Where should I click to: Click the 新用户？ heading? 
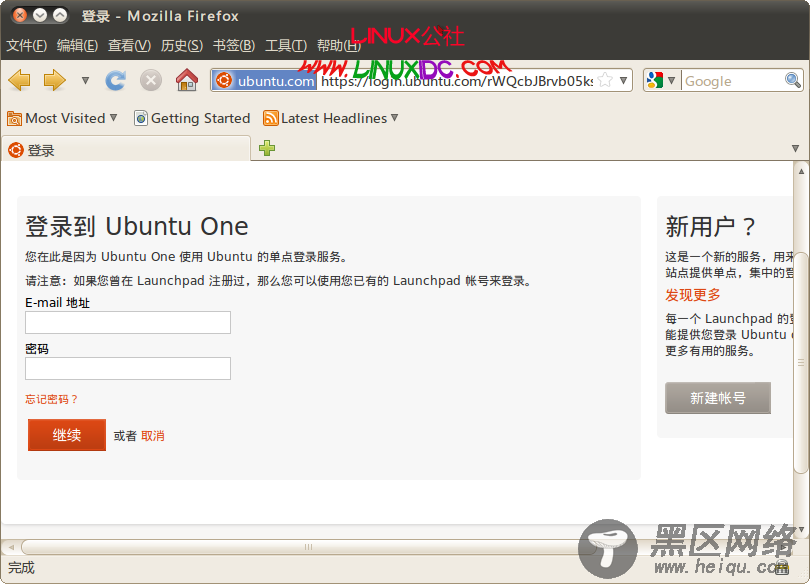(710, 227)
